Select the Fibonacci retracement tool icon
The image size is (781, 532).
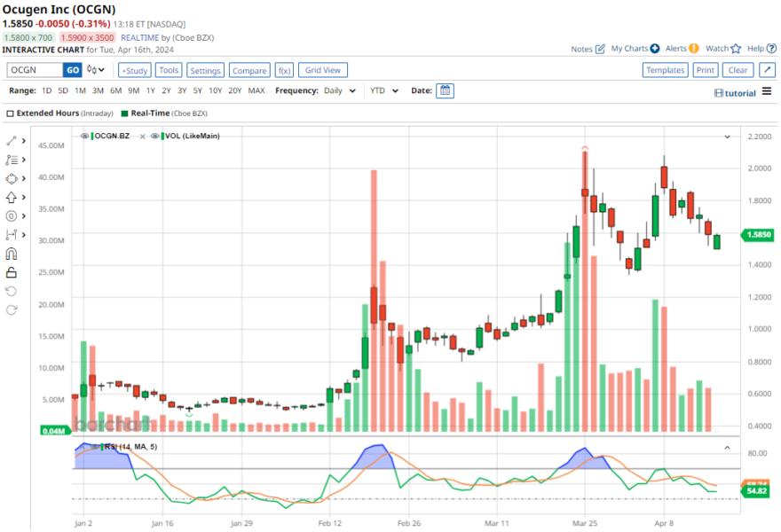click(11, 160)
